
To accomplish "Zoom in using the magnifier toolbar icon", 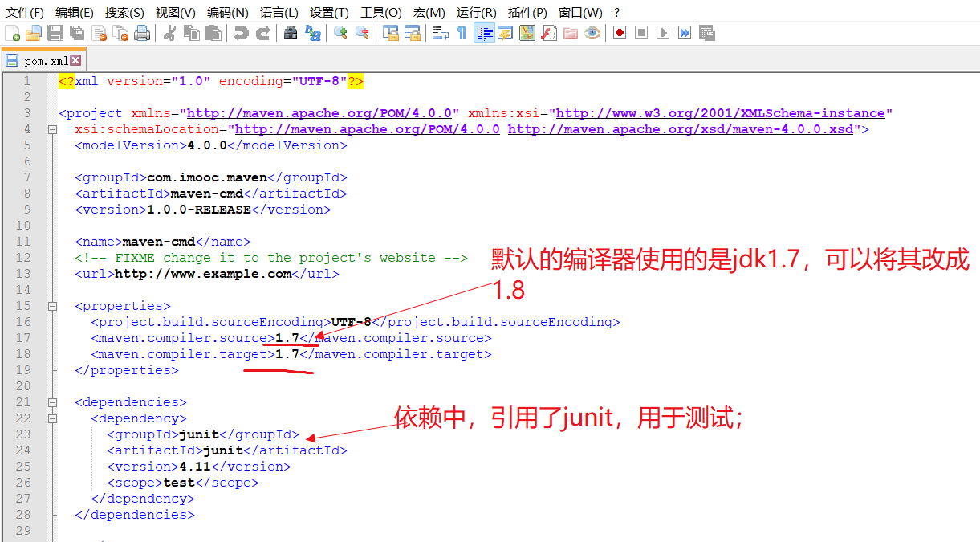I will tap(340, 32).
